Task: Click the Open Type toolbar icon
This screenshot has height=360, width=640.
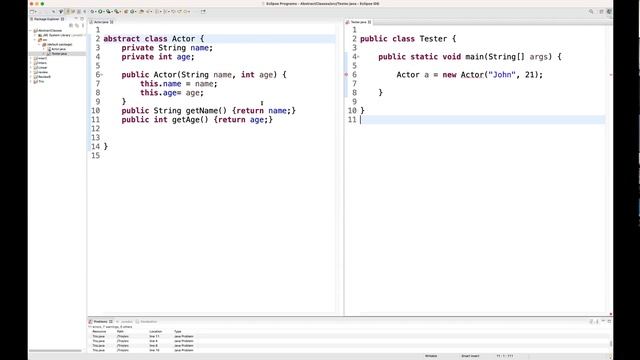Action: [141, 11]
